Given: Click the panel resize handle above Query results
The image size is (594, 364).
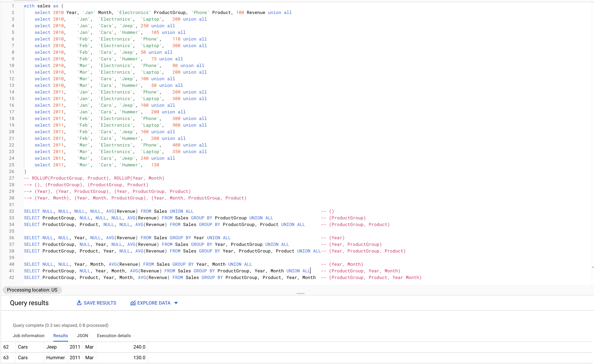Looking at the screenshot, I should 300,293.
